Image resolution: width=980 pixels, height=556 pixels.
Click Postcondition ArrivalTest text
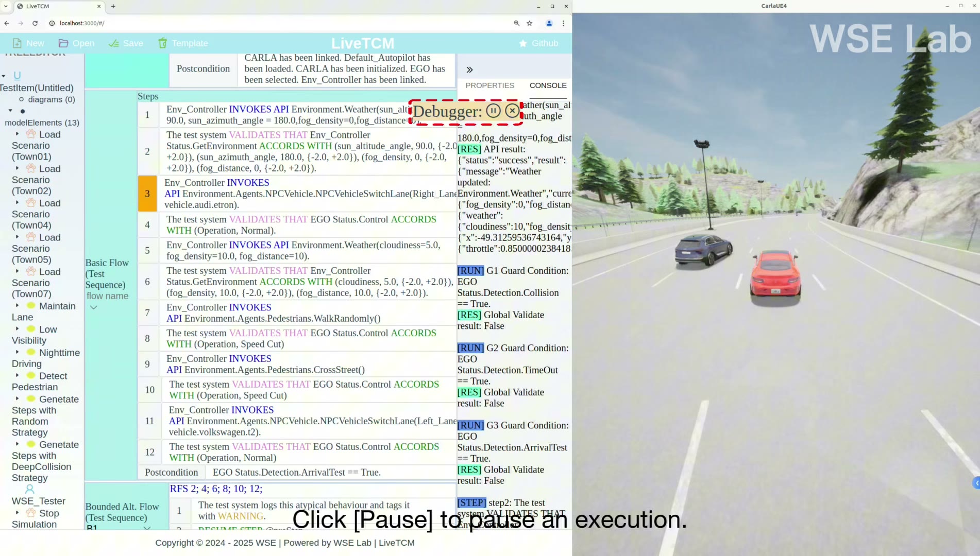coord(297,473)
